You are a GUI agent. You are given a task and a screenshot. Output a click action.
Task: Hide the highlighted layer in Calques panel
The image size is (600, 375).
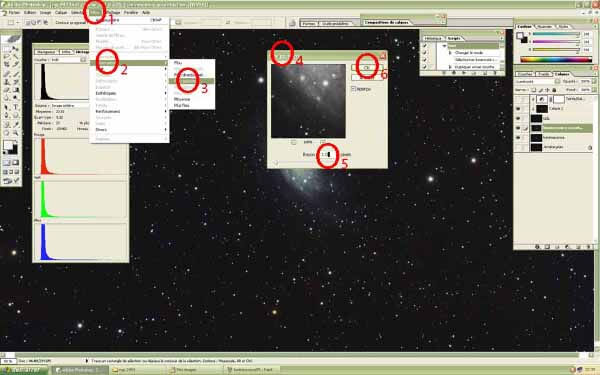coord(518,128)
